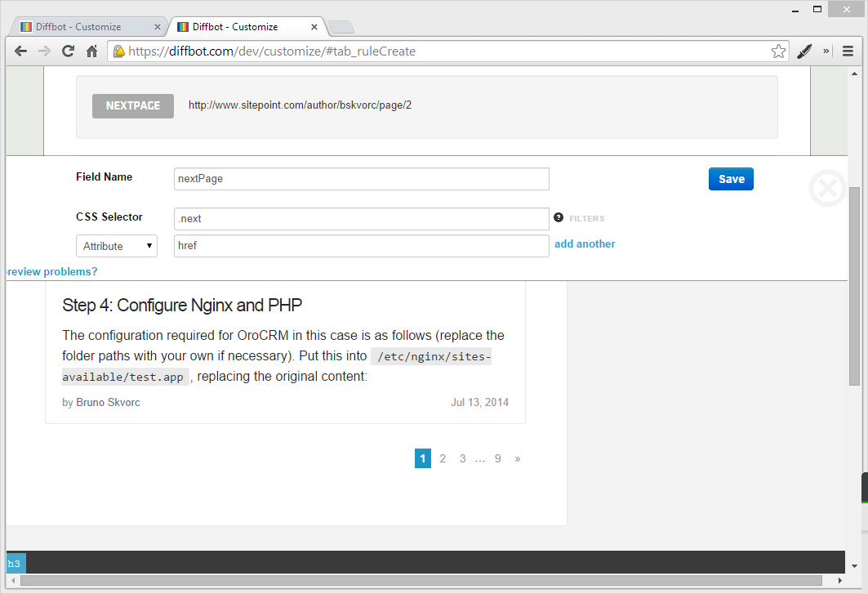Open the Chrome hamburger menu icon
Screen dimensions: 868x594
(x=848, y=51)
